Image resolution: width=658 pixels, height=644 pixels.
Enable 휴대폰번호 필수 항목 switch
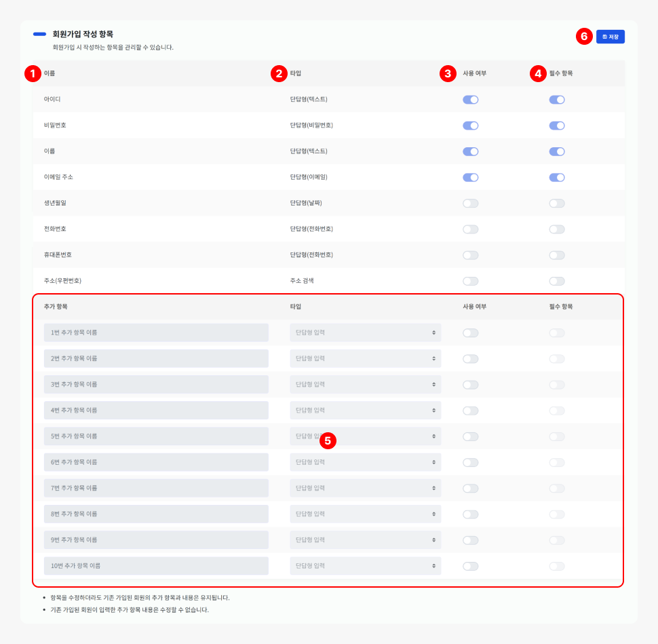(x=556, y=255)
